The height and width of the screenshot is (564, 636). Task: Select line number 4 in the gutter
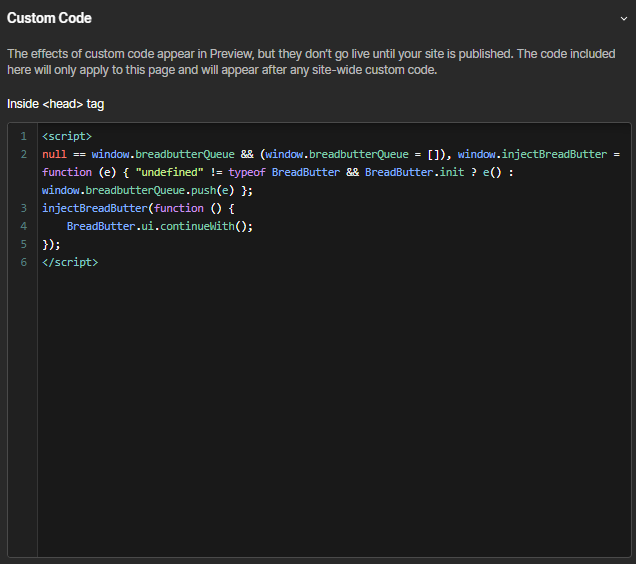coord(23,226)
